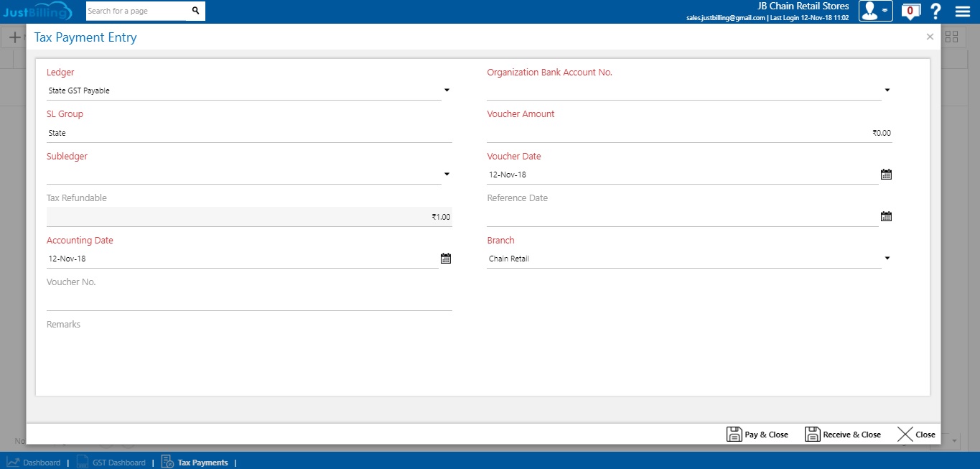Screen dimensions: 980x469
Task: Click the JB Chain Retail Stores text
Action: coord(803,6)
